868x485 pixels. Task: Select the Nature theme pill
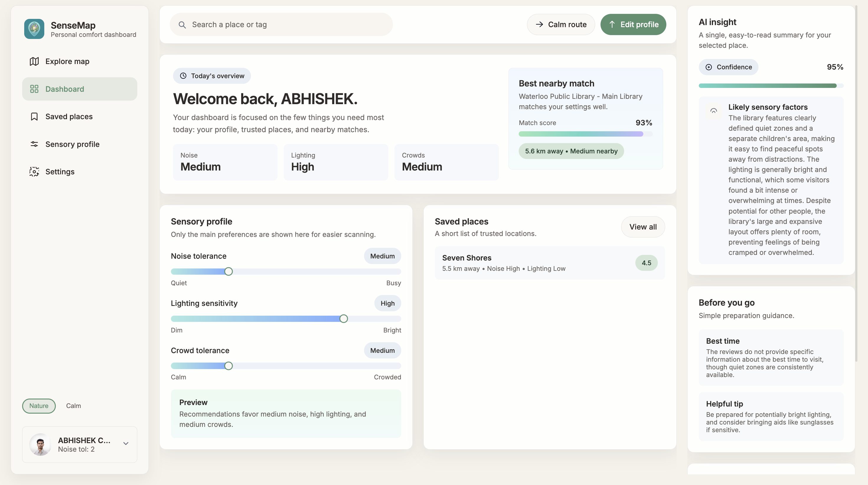tap(39, 406)
